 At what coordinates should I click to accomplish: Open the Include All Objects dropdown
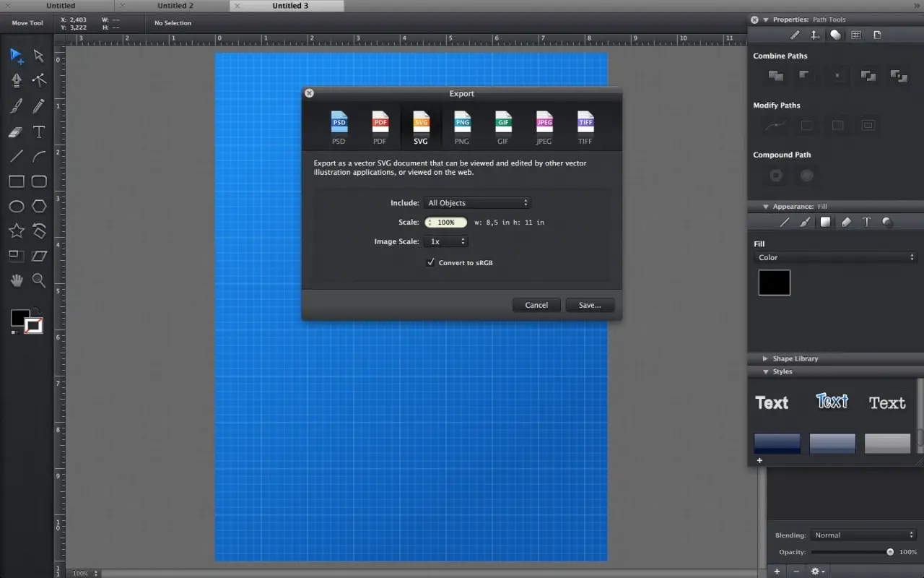[477, 203]
